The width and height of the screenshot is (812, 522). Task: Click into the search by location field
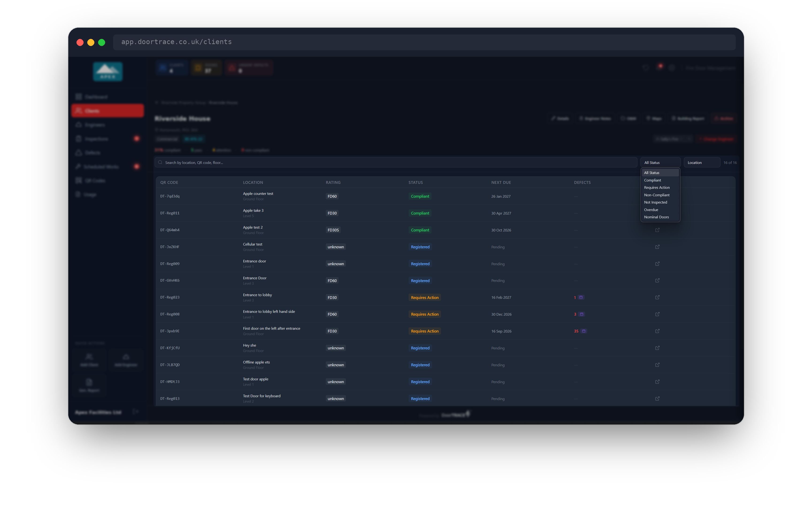(x=395, y=162)
